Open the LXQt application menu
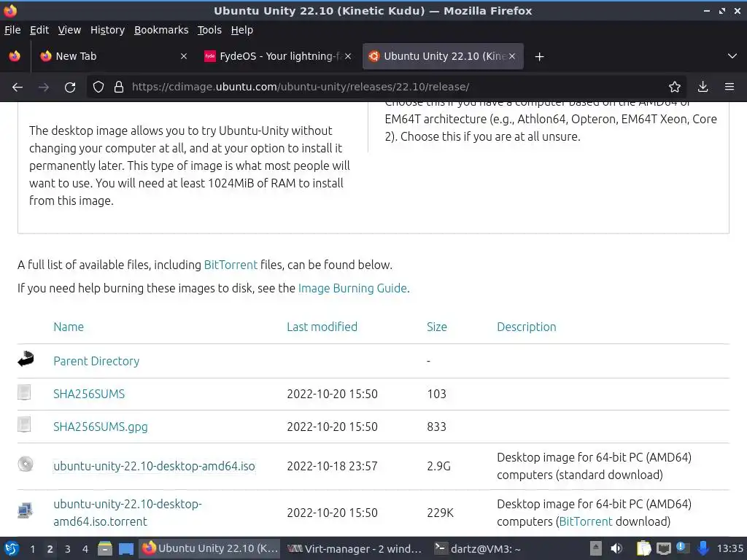The height and width of the screenshot is (560, 747). click(x=12, y=548)
